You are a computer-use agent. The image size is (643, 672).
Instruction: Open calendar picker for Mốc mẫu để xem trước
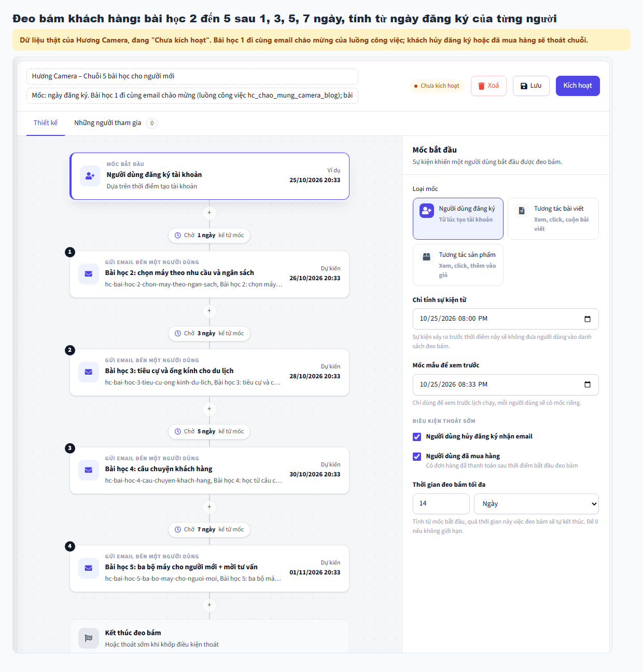588,385
